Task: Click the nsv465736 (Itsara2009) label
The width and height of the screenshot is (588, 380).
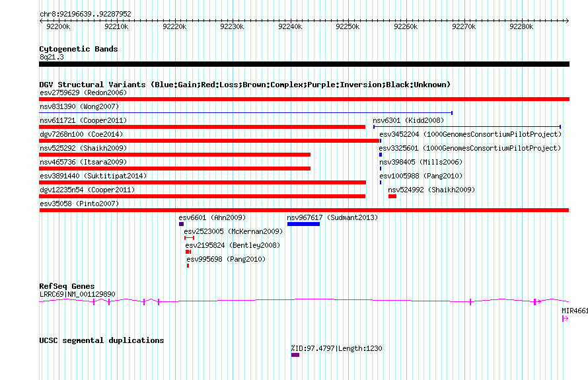Action: [83, 162]
